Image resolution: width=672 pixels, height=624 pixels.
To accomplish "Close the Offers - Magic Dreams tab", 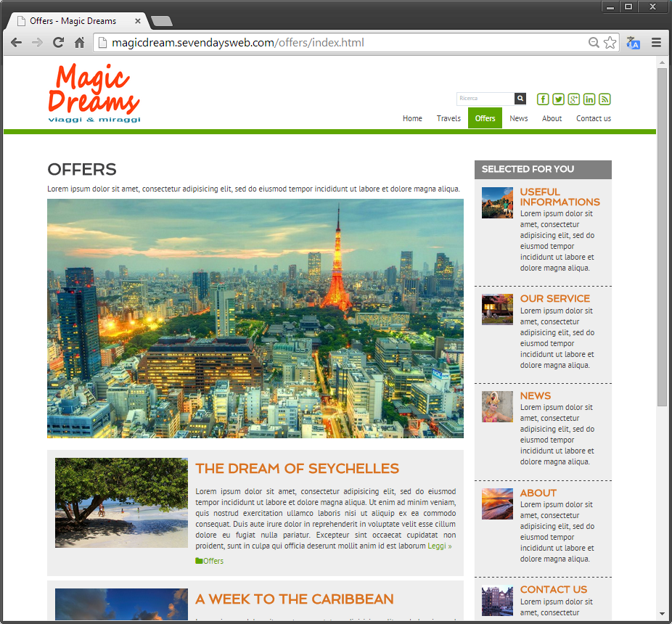I will pos(138,21).
